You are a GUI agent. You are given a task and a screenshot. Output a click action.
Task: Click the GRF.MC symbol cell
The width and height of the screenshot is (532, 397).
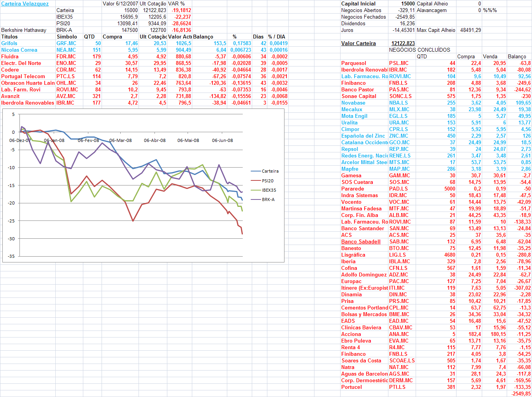66,44
